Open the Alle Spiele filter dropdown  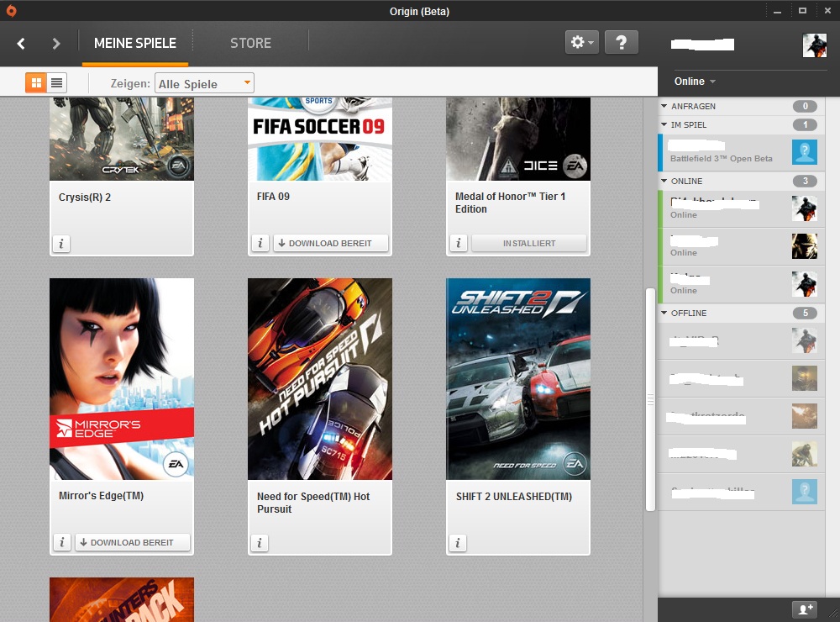204,83
